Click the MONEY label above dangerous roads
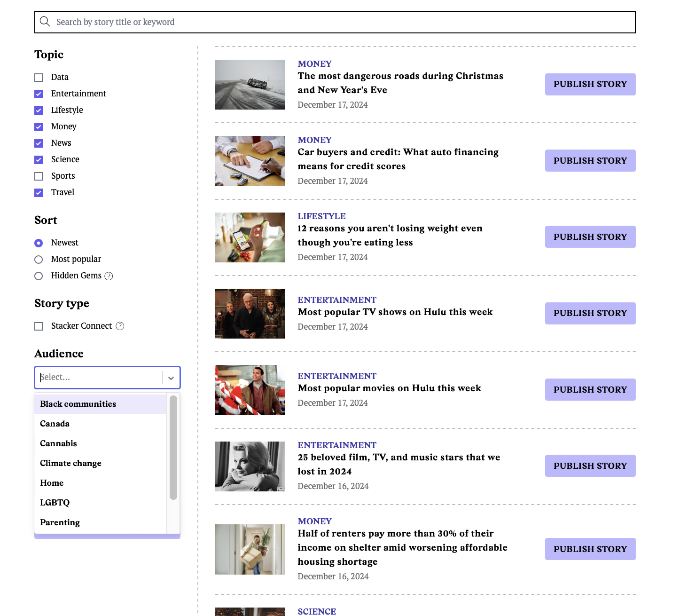 coord(315,63)
